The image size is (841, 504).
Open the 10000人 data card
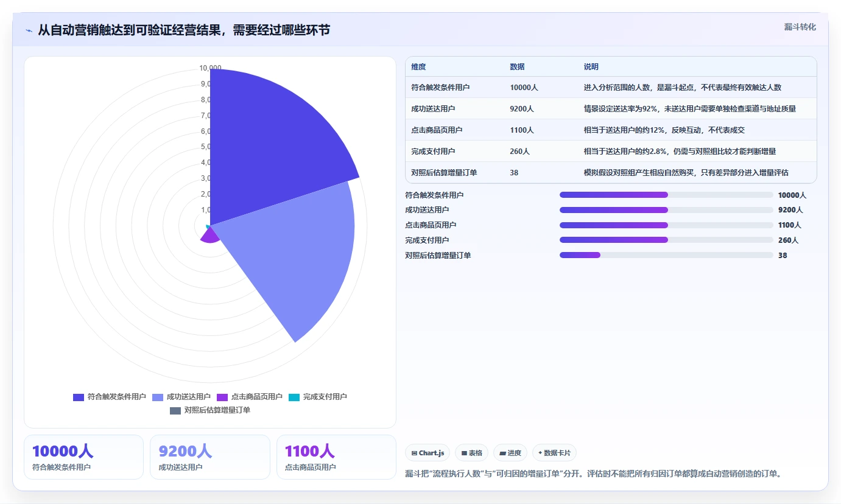click(x=83, y=457)
